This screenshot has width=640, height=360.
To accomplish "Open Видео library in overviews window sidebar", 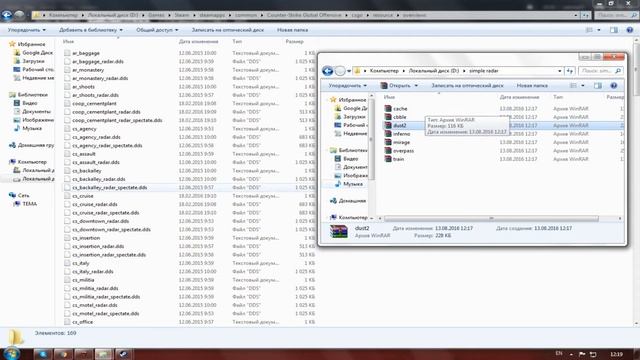I will 26,103.
